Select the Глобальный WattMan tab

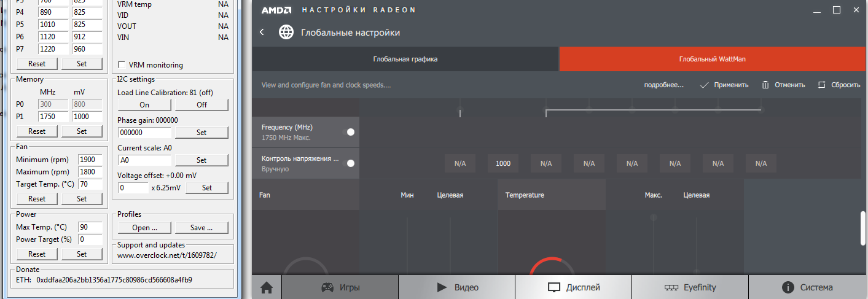tap(713, 60)
